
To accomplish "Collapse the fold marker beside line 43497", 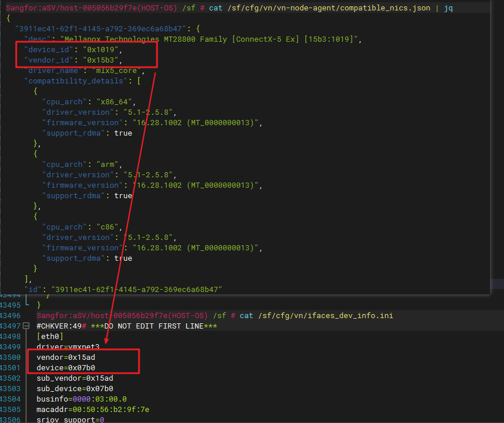I will click(26, 326).
